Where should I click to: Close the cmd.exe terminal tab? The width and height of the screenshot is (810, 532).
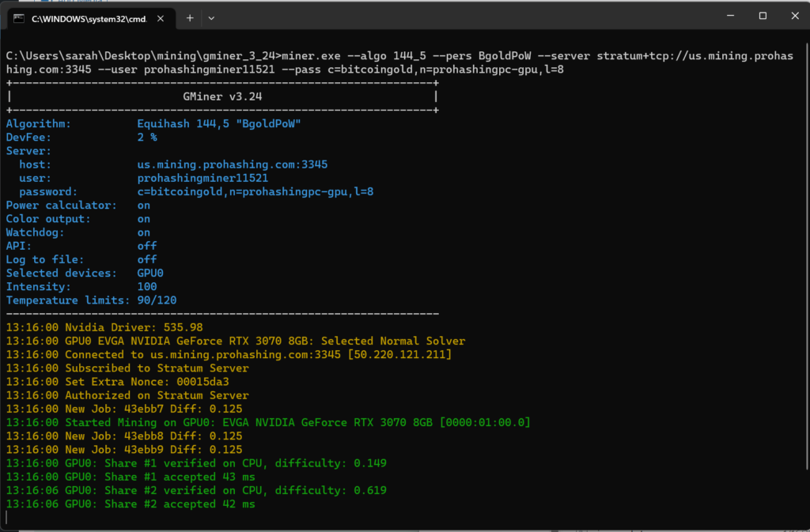click(161, 18)
